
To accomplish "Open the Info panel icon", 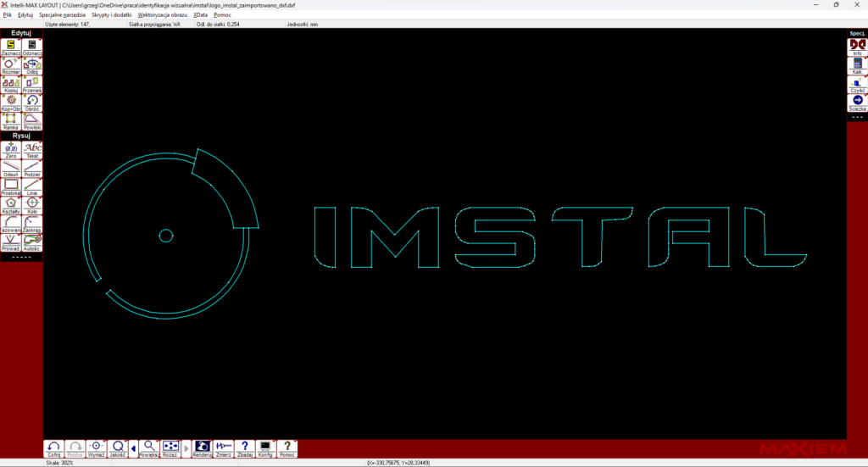I will 857,47.
